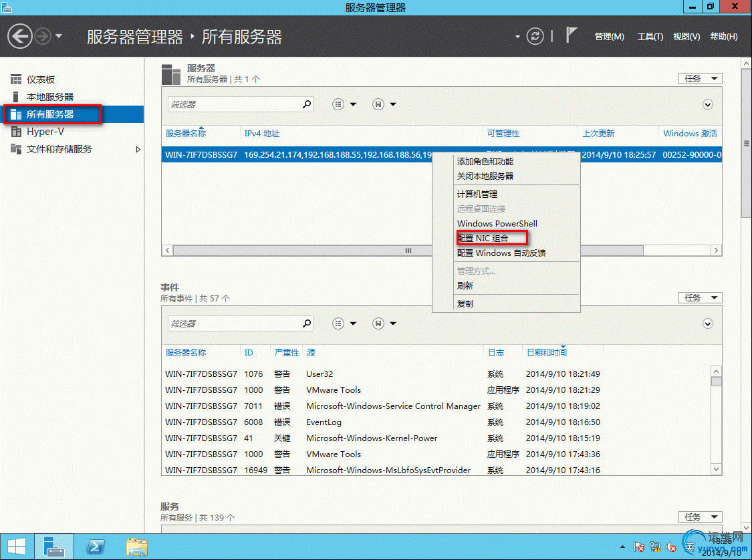Select the Microsoft-Windows-Kernel-Power event row
The image size is (752, 560).
435,438
